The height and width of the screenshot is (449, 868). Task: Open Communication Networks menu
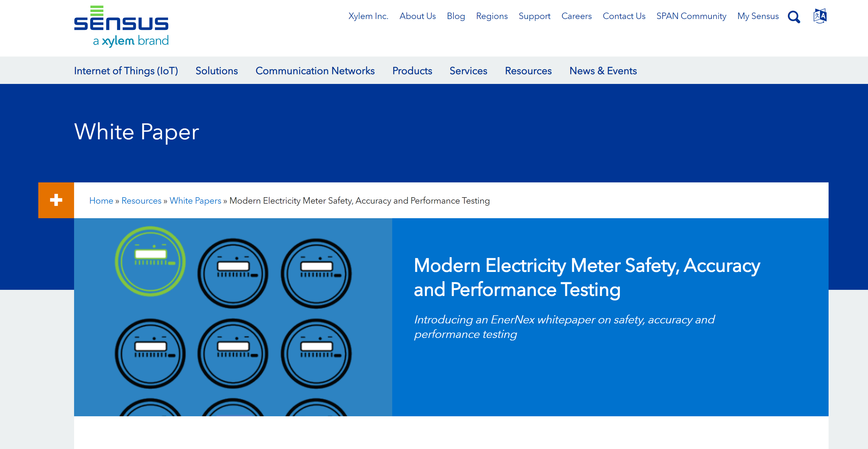click(315, 71)
